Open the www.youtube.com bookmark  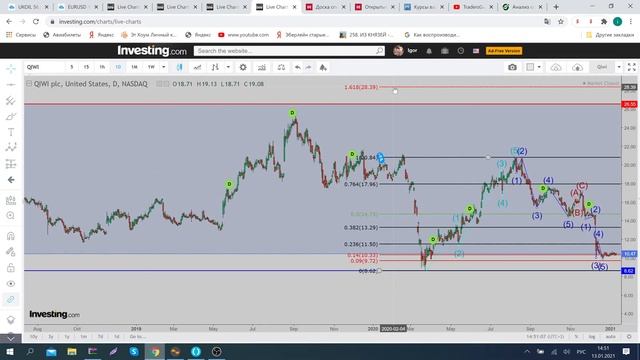[244, 35]
